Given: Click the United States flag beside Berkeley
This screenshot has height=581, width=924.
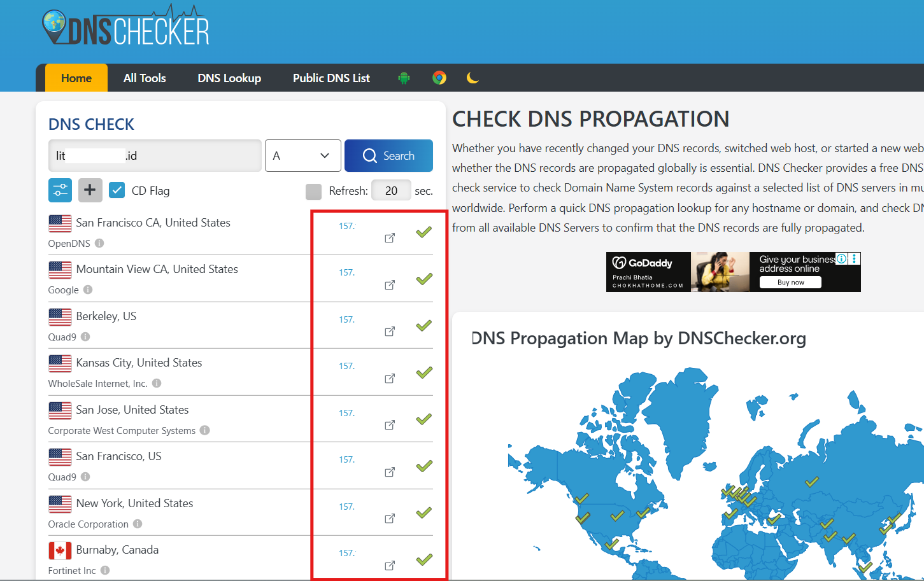Looking at the screenshot, I should click(59, 317).
